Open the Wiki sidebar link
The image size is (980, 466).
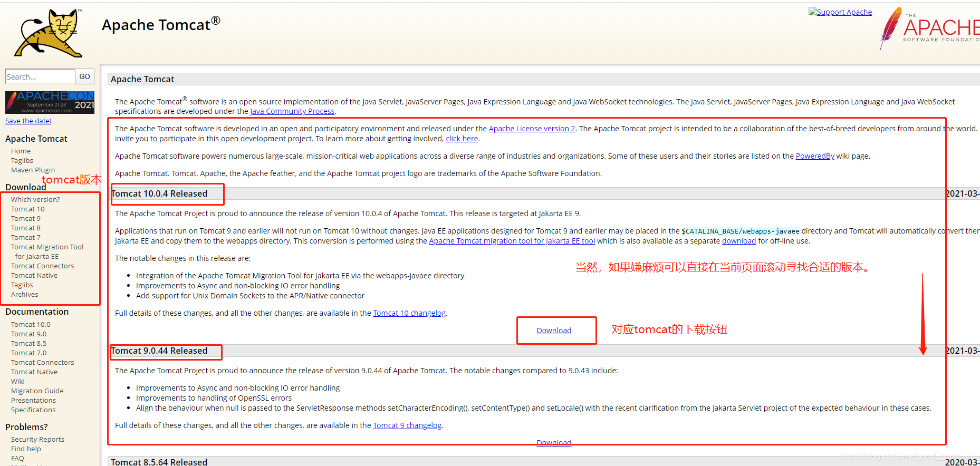pos(18,381)
